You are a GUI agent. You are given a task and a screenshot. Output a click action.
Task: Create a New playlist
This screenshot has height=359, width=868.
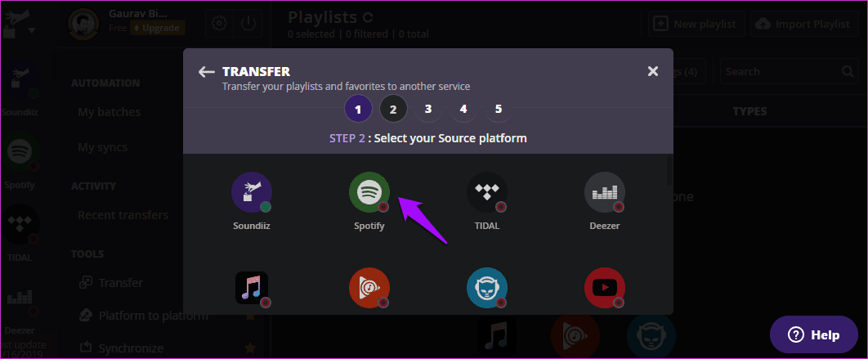click(x=696, y=24)
